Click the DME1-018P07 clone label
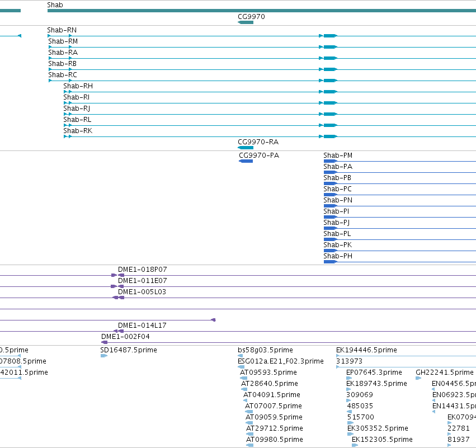 [x=143, y=270]
